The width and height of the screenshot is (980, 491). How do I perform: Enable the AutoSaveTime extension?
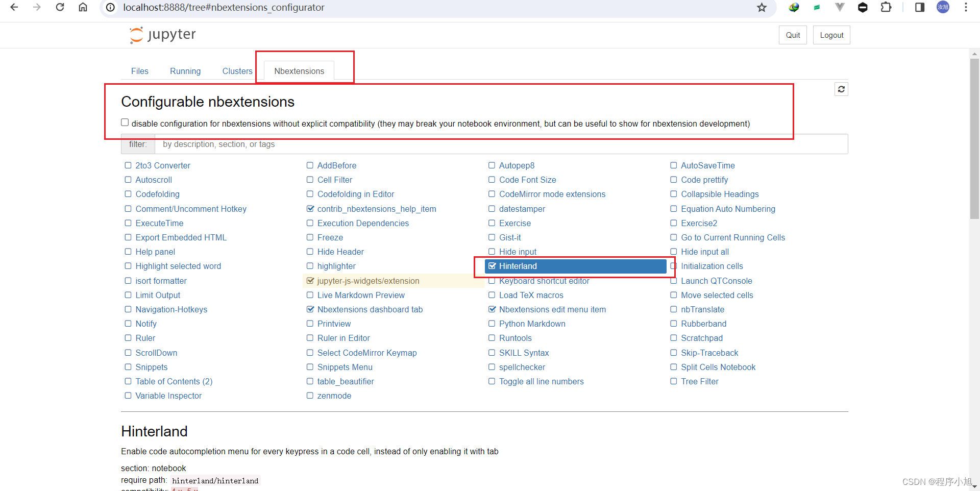click(674, 165)
